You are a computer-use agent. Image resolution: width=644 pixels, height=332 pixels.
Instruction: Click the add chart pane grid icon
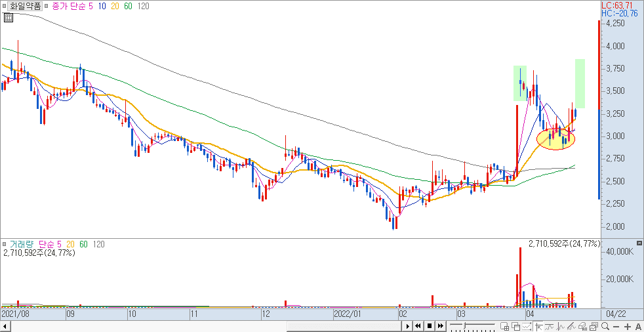pos(505,327)
